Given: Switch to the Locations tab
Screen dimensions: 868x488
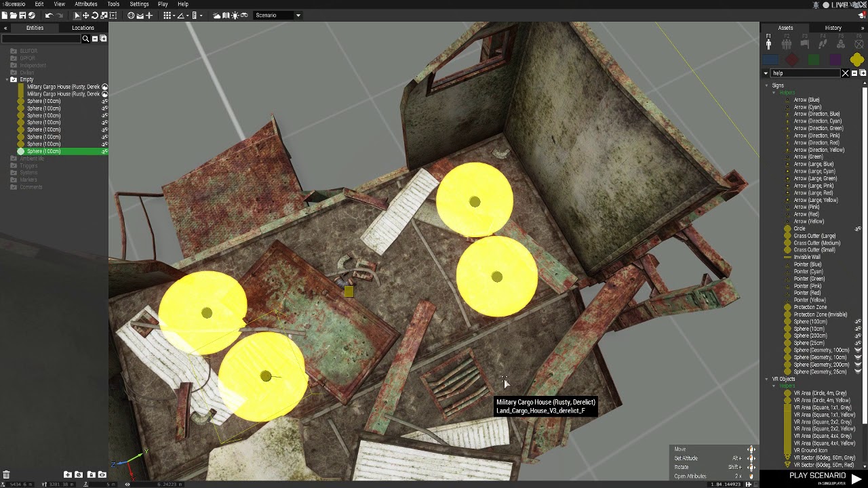Looking at the screenshot, I should 83,28.
